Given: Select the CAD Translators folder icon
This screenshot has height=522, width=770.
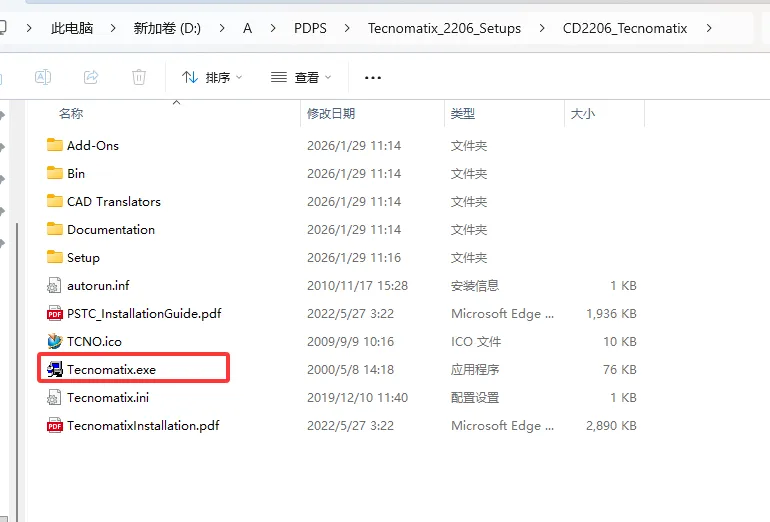Looking at the screenshot, I should click(55, 201).
